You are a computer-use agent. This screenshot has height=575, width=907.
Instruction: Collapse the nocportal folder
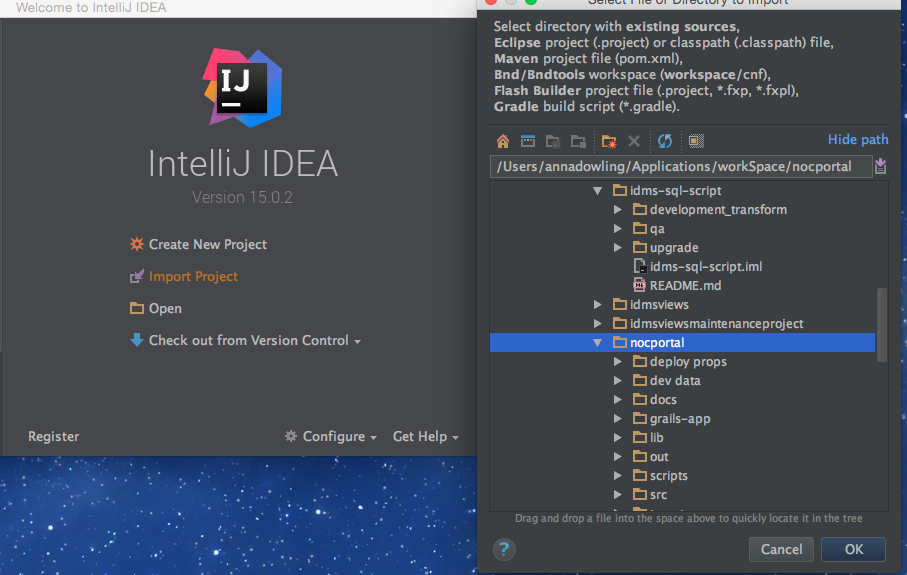click(598, 343)
